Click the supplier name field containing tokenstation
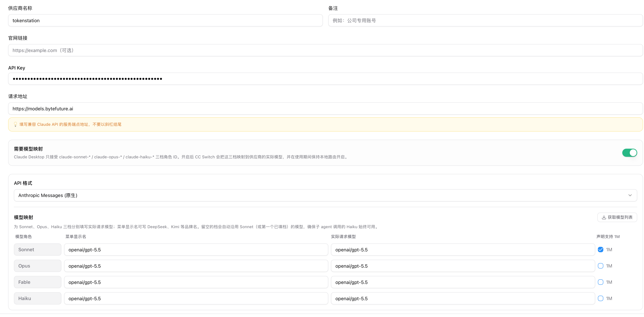 pyautogui.click(x=165, y=21)
